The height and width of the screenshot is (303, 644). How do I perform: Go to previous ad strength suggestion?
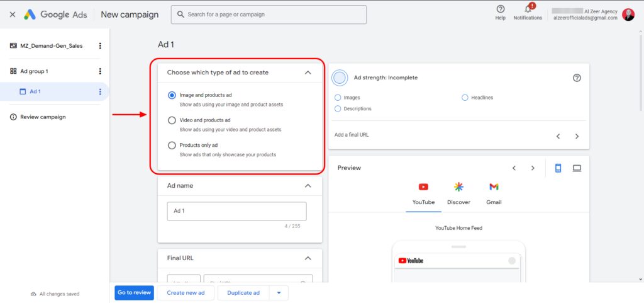point(558,137)
